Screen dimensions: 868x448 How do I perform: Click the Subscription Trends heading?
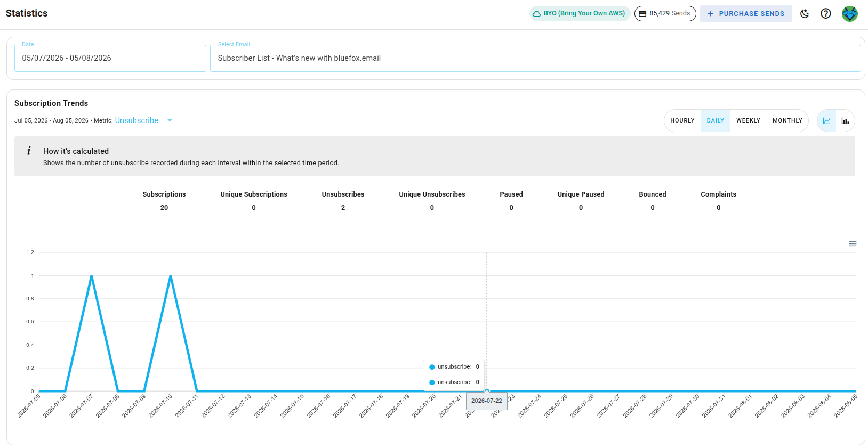pos(51,103)
